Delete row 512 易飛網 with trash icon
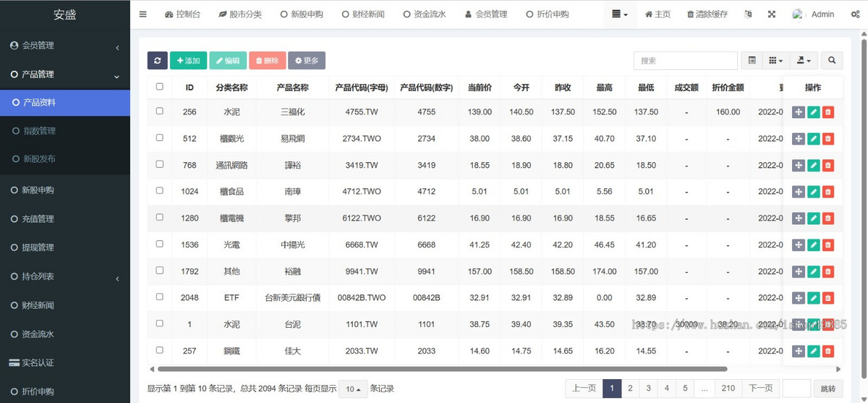The height and width of the screenshot is (403, 868). coord(828,138)
